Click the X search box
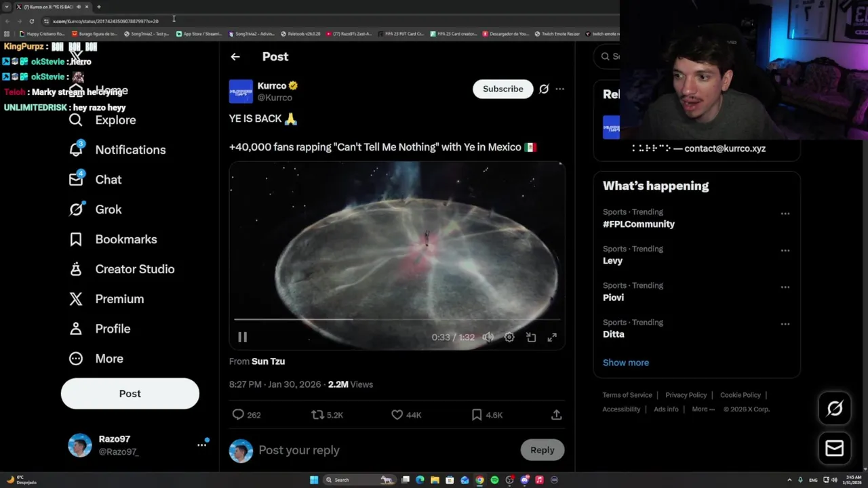The width and height of the screenshot is (868, 488). point(608,56)
